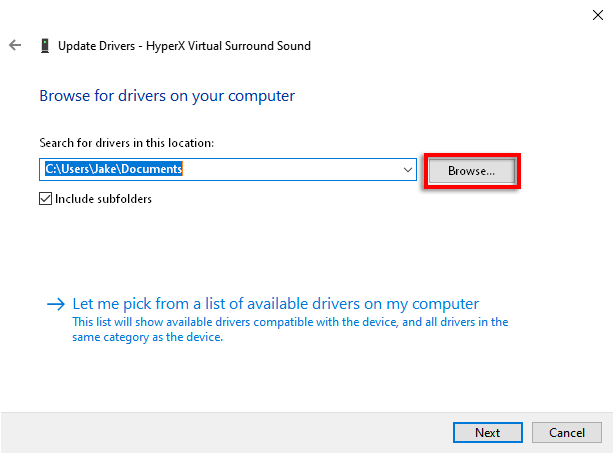The image size is (614, 454).
Task: Click the selected C:\Users\Jake\Documents path text
Action: (112, 170)
